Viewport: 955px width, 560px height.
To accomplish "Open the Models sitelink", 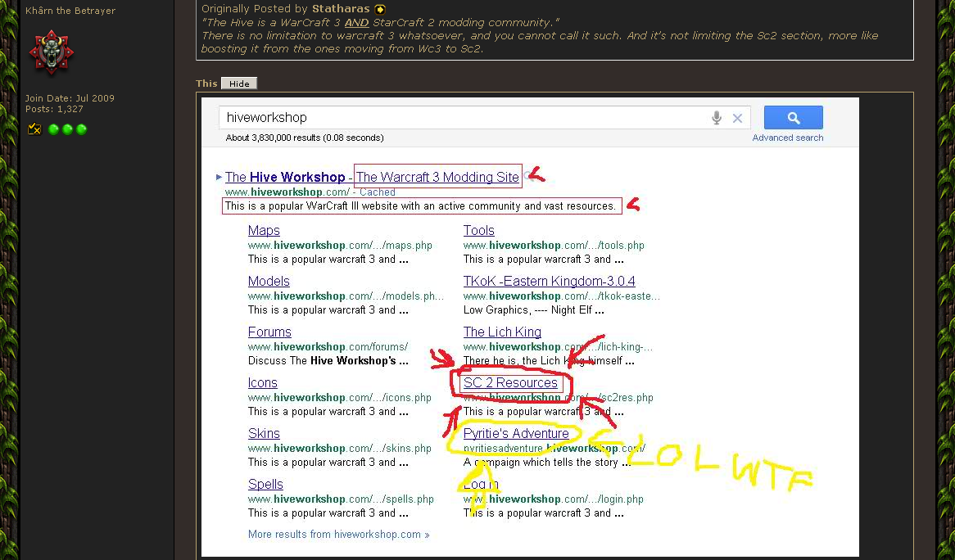I will (x=269, y=281).
